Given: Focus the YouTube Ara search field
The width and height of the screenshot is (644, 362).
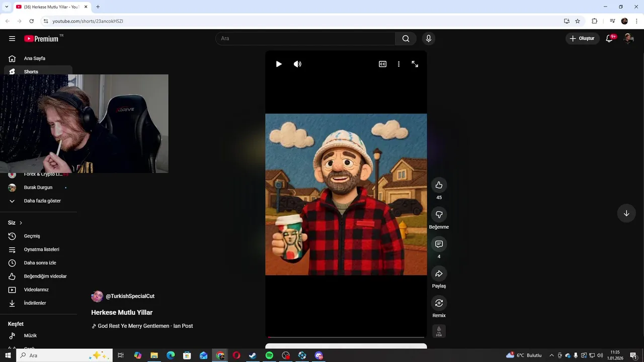Looking at the screenshot, I should [x=305, y=39].
